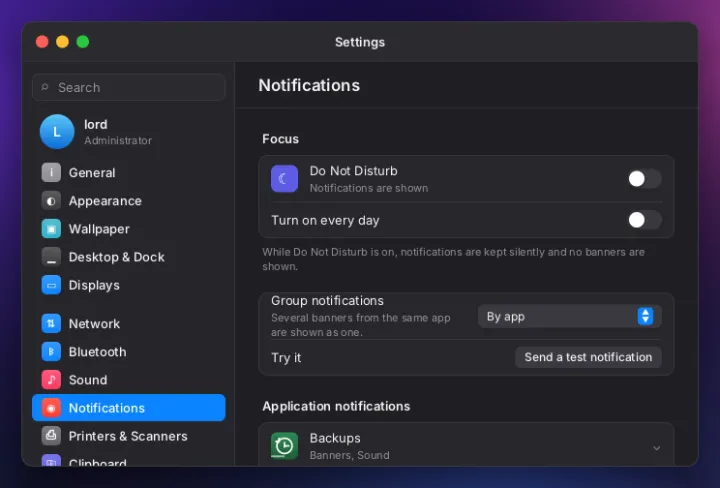This screenshot has height=488, width=720.
Task: Close the Settings window
Action: (x=42, y=42)
